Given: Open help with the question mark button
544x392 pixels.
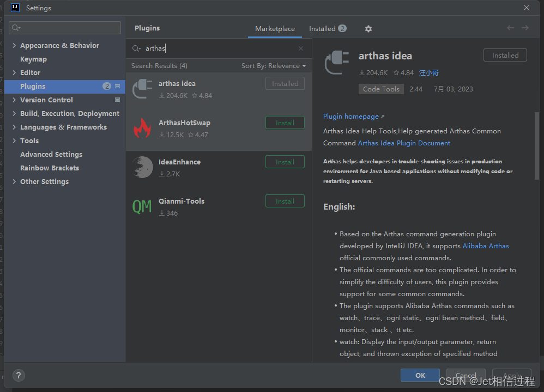Looking at the screenshot, I should (19, 375).
